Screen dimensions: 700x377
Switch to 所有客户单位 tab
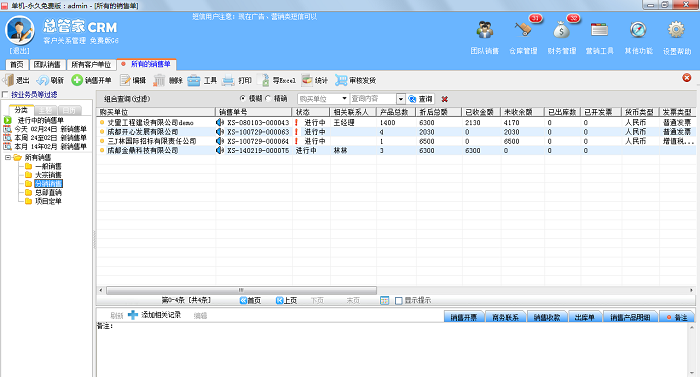91,65
